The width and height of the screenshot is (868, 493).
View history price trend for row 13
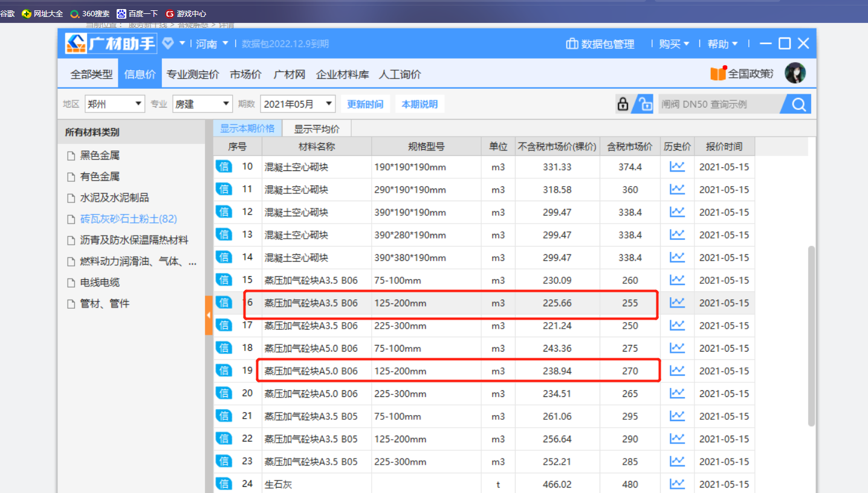tap(677, 235)
